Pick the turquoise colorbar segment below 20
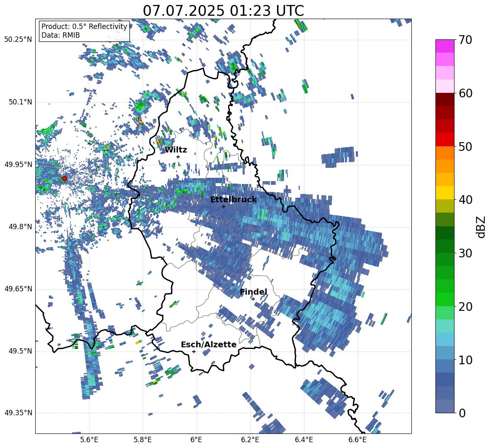 [445, 326]
